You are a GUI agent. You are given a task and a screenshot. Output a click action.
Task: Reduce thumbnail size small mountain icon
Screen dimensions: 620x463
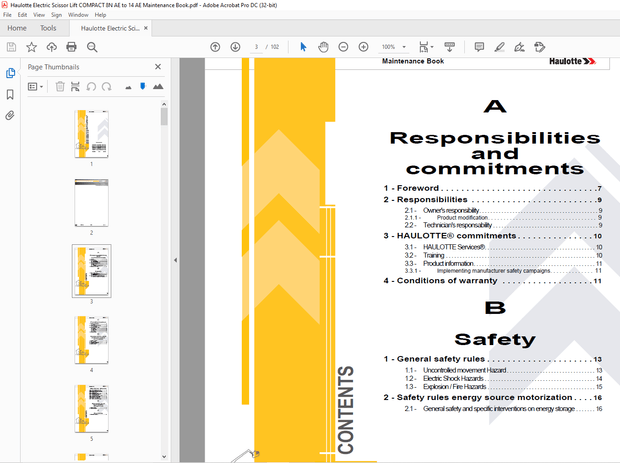pyautogui.click(x=128, y=87)
